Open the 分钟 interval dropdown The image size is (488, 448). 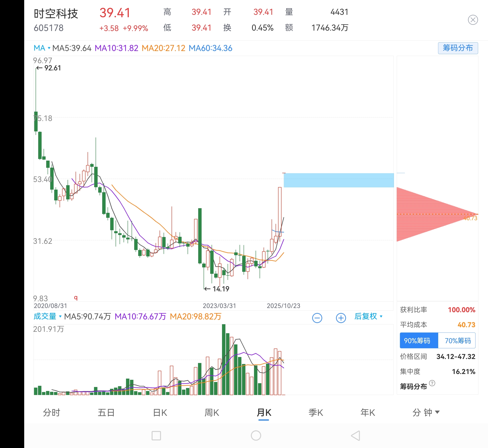pyautogui.click(x=426, y=412)
